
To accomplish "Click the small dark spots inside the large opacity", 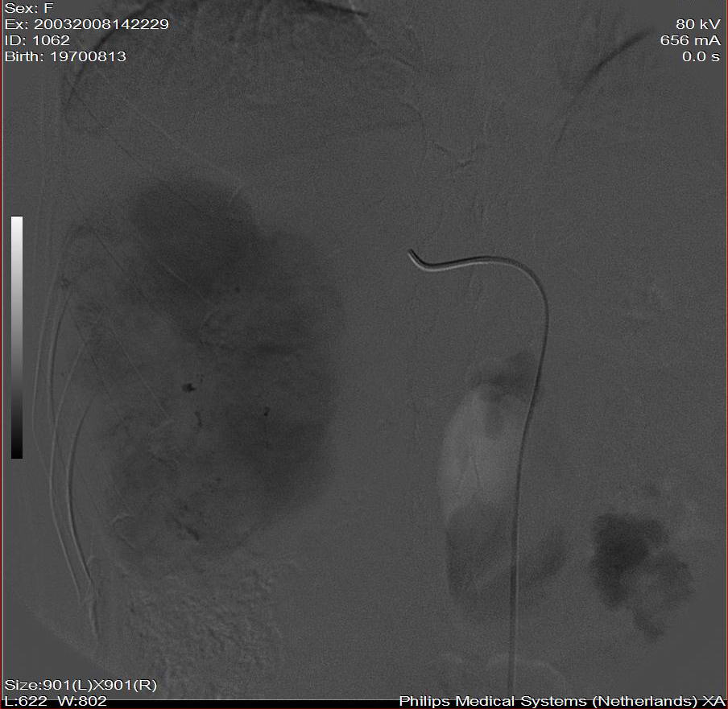I will coord(188,388).
